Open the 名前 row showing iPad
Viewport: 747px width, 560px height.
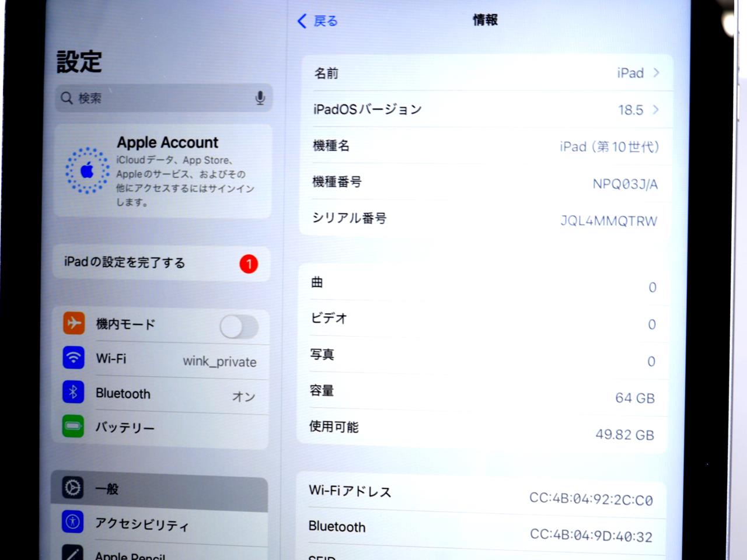[x=487, y=73]
